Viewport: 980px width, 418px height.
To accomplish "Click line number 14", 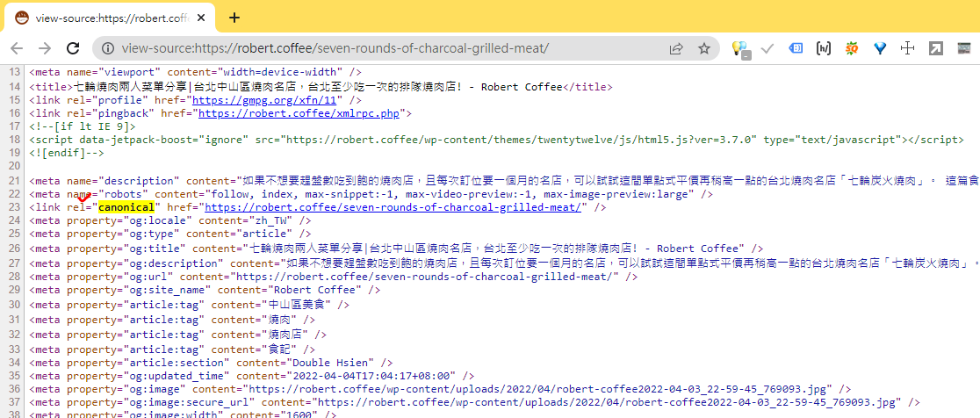I will pos(14,87).
